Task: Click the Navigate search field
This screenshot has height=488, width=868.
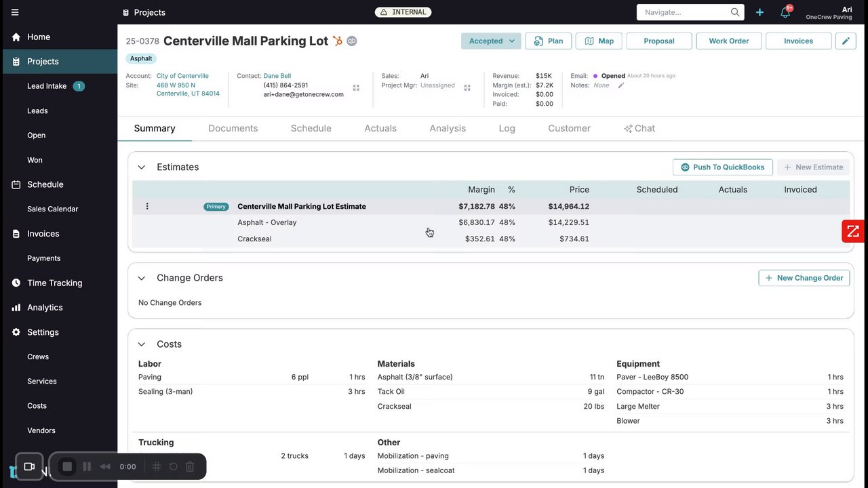Action: tap(684, 12)
